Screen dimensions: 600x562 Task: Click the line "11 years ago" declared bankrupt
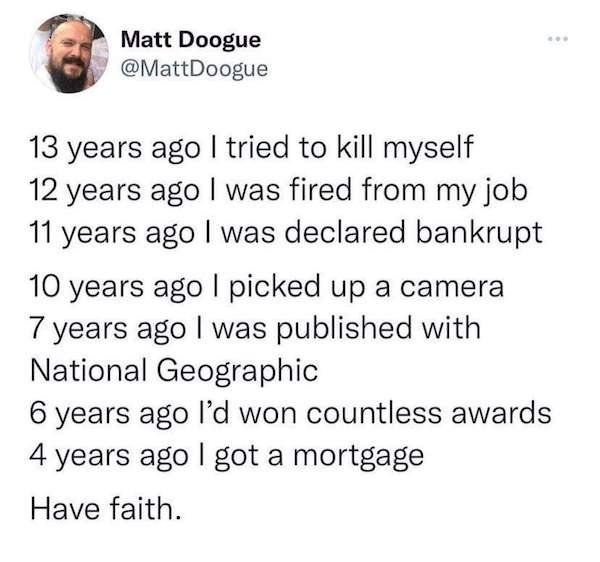tap(287, 233)
